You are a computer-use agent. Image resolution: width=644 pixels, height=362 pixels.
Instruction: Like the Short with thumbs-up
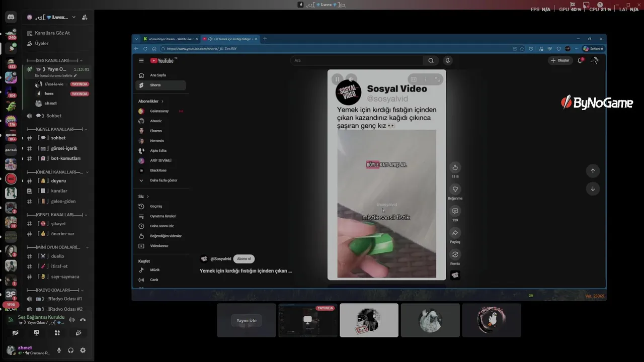[455, 167]
